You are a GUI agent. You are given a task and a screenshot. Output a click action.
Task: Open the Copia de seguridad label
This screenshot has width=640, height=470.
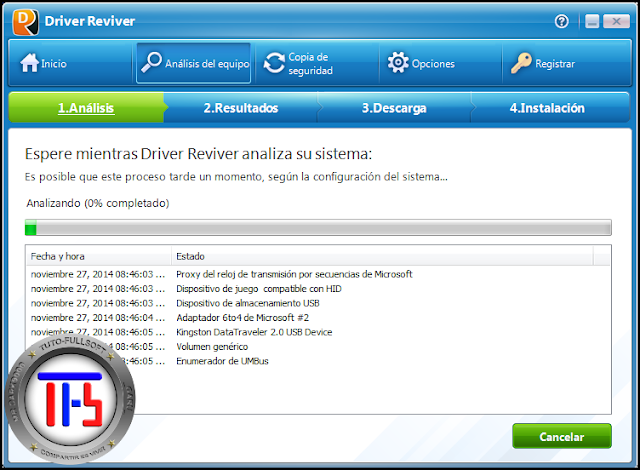click(311, 64)
